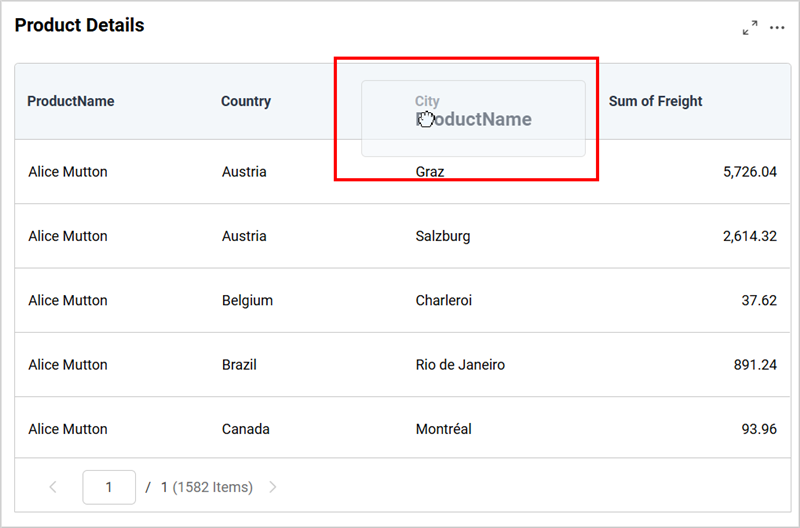Maximize the Product Details widget
Viewport: 800px width, 528px height.
coord(750,28)
